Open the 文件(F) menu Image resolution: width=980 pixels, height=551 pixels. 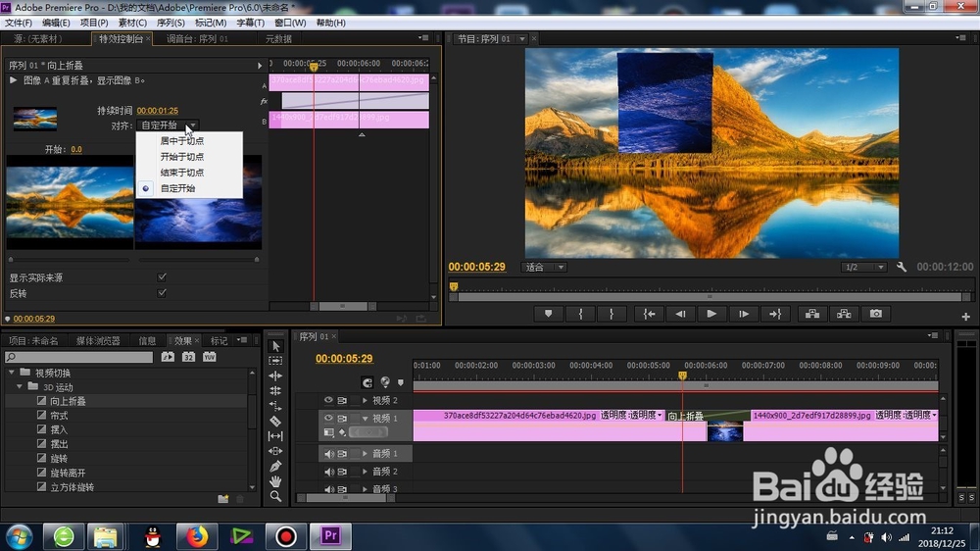coord(18,23)
